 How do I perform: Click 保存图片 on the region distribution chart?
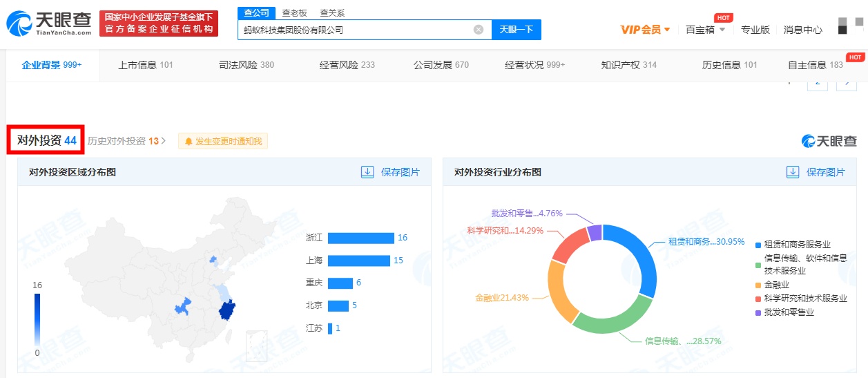coord(401,172)
